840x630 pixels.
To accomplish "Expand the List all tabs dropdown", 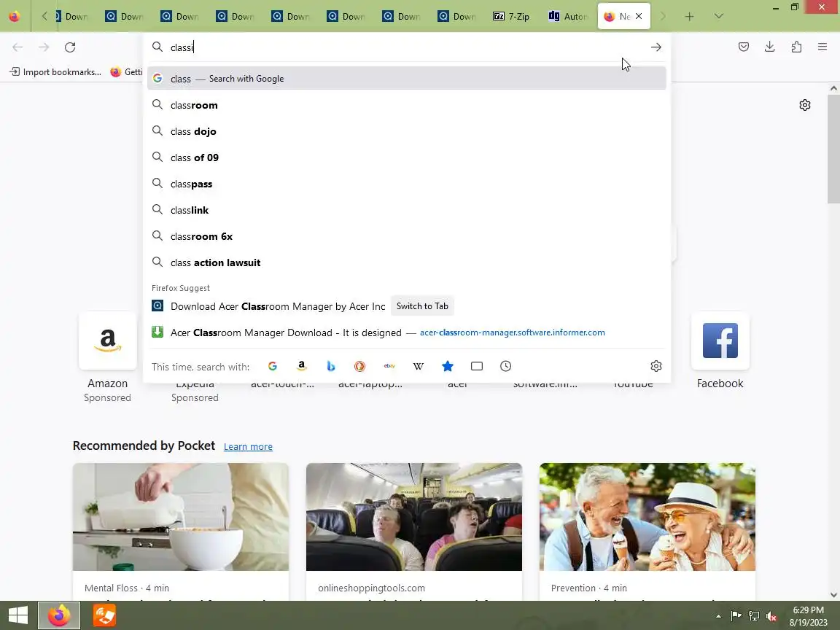I will coord(719,17).
